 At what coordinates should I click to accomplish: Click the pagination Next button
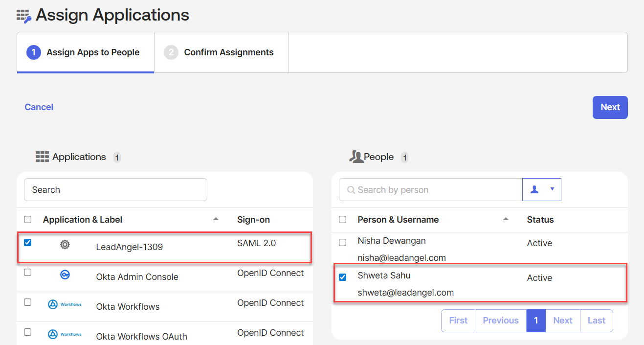563,321
